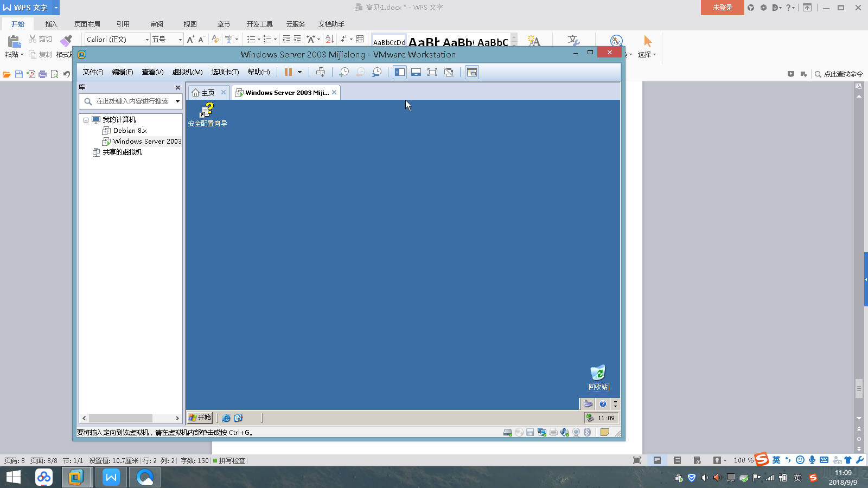Screen dimensions: 868x488
Task: Undo the last action in WPS
Action: click(67, 74)
